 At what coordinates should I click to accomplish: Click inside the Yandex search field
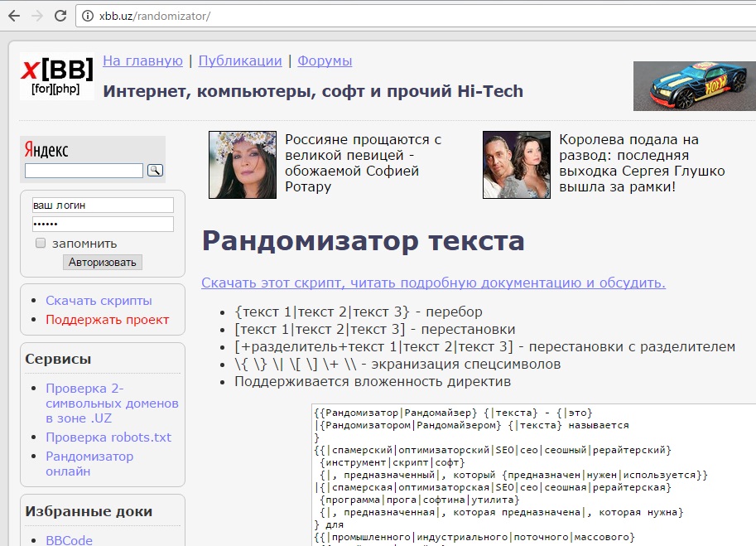tap(84, 171)
